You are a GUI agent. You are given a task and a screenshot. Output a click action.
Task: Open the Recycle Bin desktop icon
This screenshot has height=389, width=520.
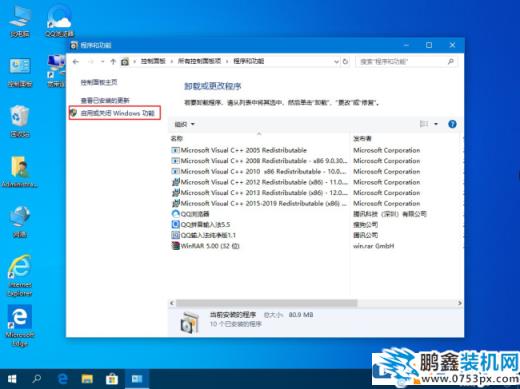click(x=20, y=121)
